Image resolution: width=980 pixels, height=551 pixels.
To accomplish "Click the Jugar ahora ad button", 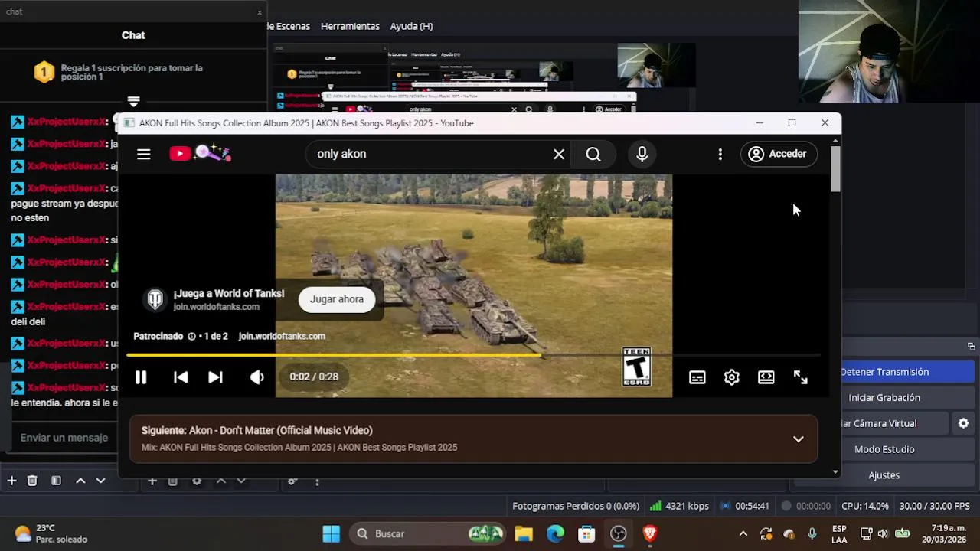I will pyautogui.click(x=337, y=299).
